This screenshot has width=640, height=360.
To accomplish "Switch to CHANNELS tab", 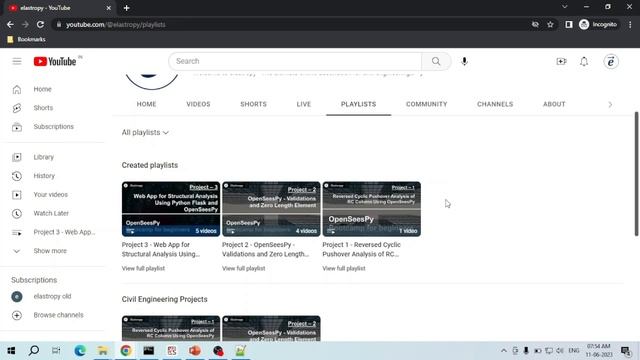I will [x=495, y=104].
